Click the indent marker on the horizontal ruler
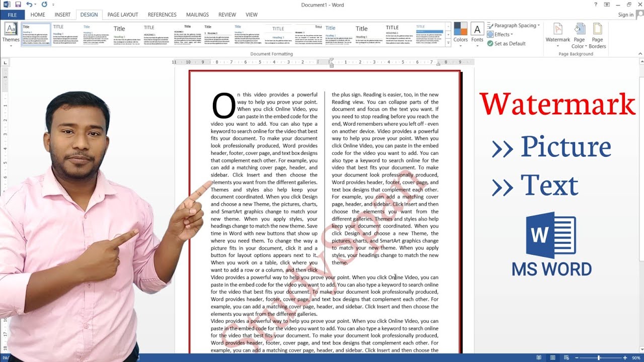This screenshot has height=362, width=644. pos(331,62)
